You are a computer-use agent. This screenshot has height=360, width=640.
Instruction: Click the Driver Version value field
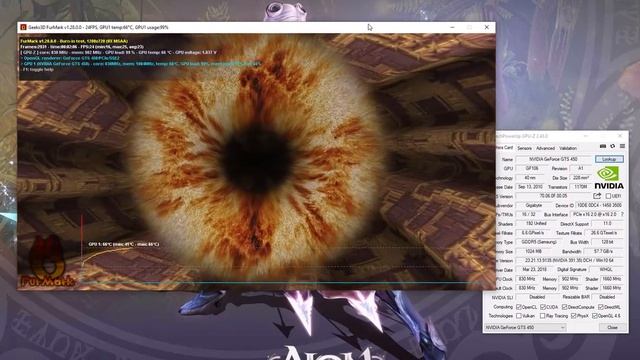(x=569, y=260)
